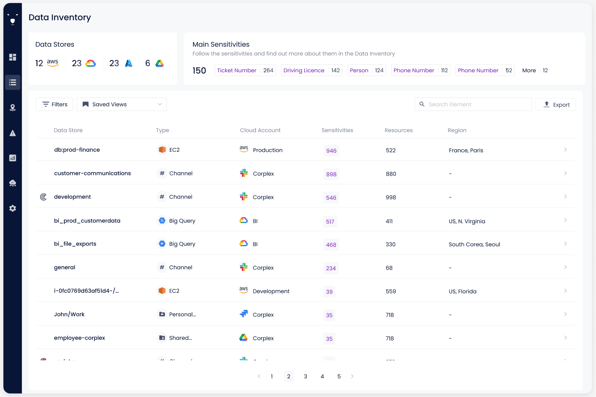Click the AWS logo in Data Stores
This screenshot has height=397, width=596.
coord(52,63)
